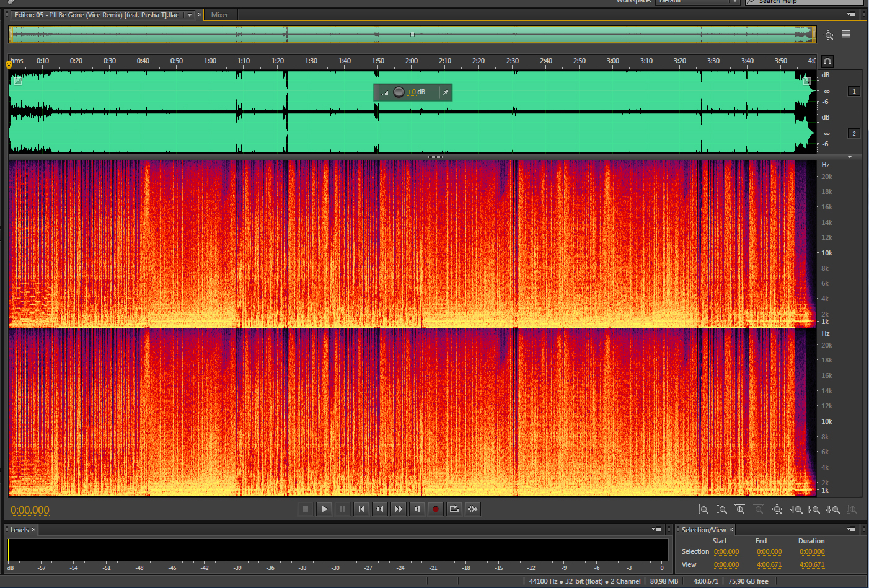Open Levels panel options menu
The height and width of the screenshot is (588, 869).
pyautogui.click(x=656, y=529)
